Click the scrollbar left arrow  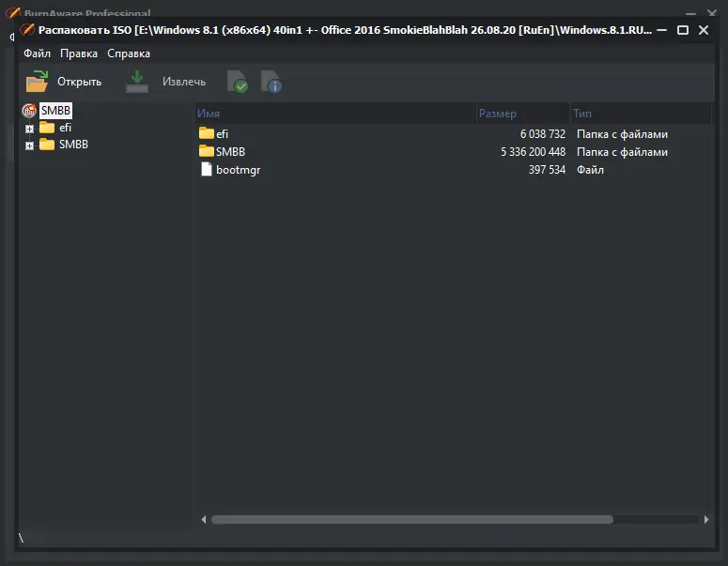tap(203, 520)
